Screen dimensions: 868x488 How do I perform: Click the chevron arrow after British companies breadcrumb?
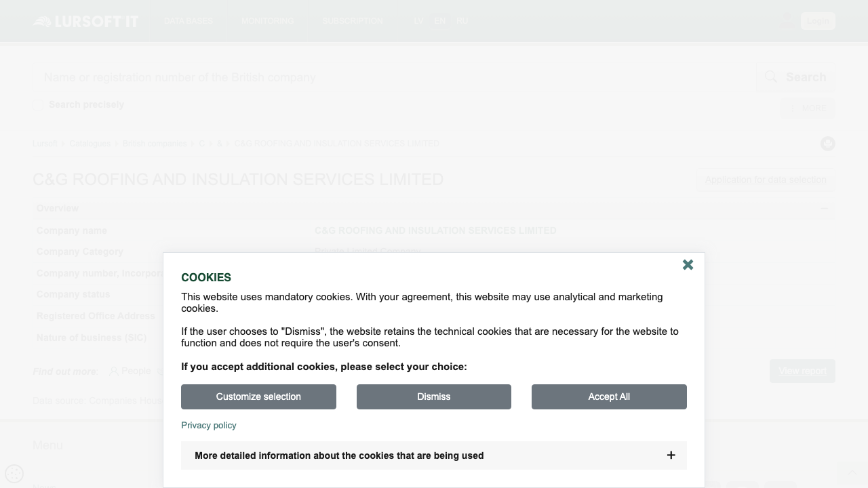(193, 143)
